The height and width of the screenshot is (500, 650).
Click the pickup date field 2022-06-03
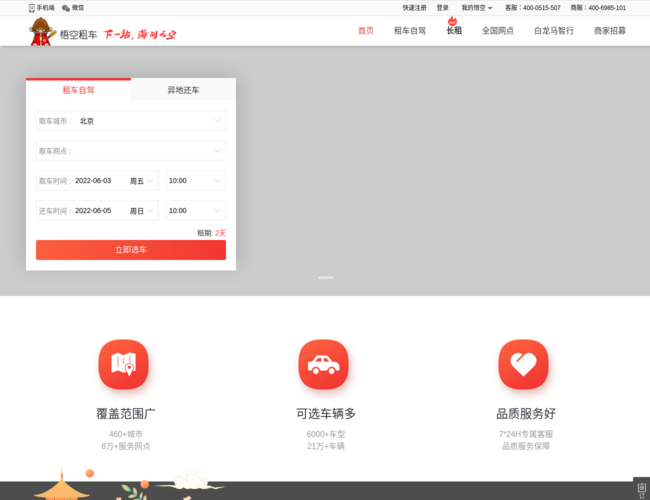pyautogui.click(x=93, y=181)
